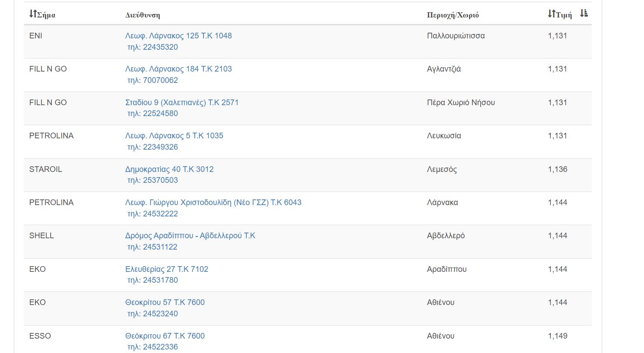Viewport: 644px width, 353px height.
Task: Click Αθιένου in the EKO row
Action: tap(441, 302)
